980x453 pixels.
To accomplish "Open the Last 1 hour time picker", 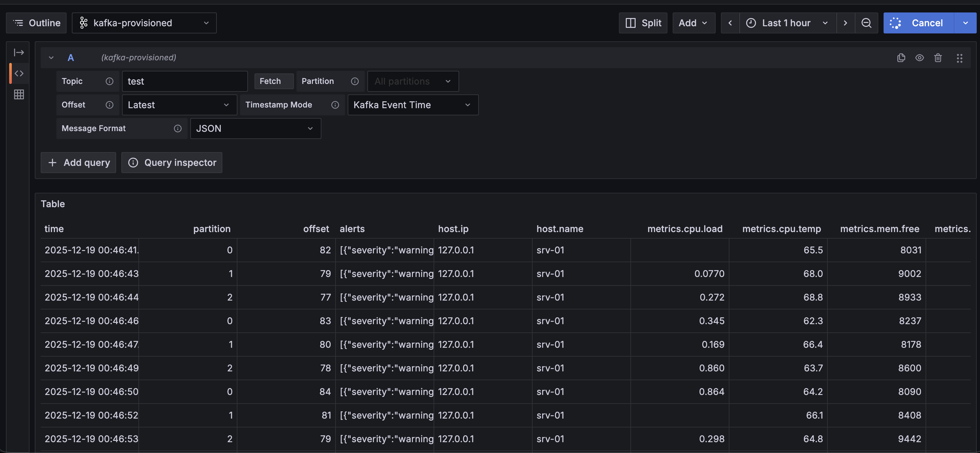I will tap(787, 23).
